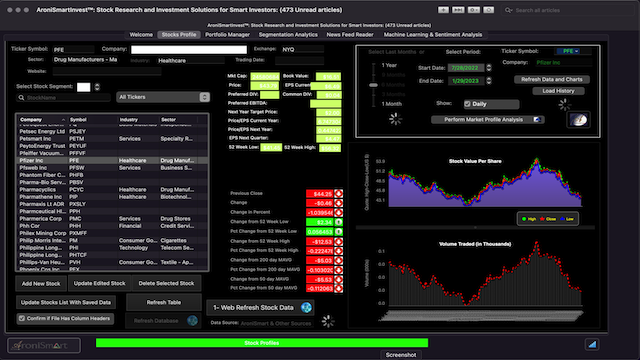Click globe icon on Refresh Database button

pos(192,320)
